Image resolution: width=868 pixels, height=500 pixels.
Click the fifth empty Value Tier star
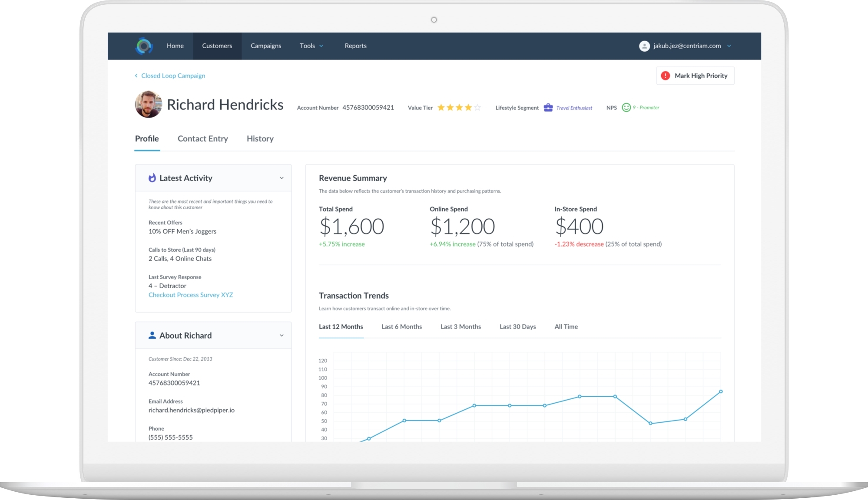(477, 107)
